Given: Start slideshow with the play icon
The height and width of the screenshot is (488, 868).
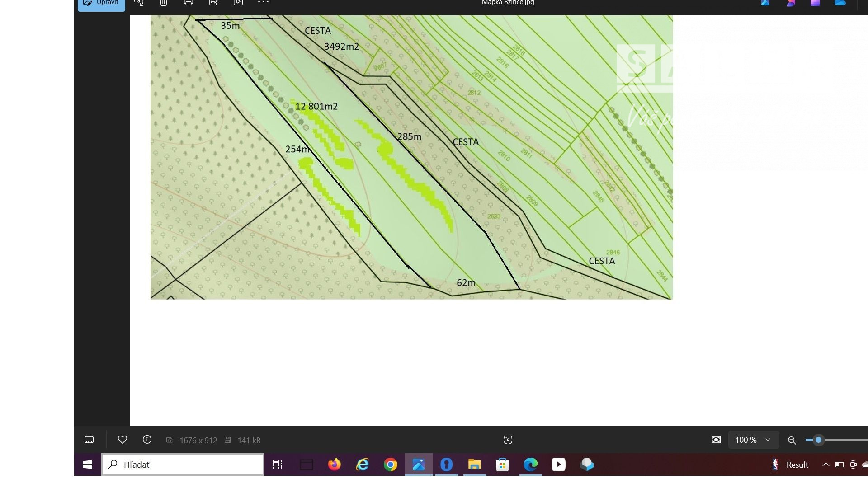Looking at the screenshot, I should pos(238,3).
